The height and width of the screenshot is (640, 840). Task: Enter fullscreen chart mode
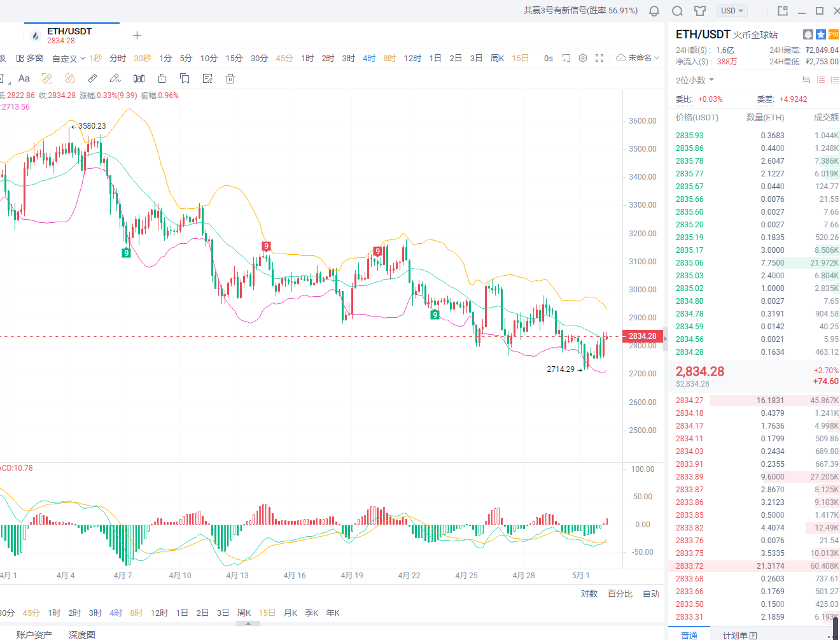pyautogui.click(x=599, y=58)
